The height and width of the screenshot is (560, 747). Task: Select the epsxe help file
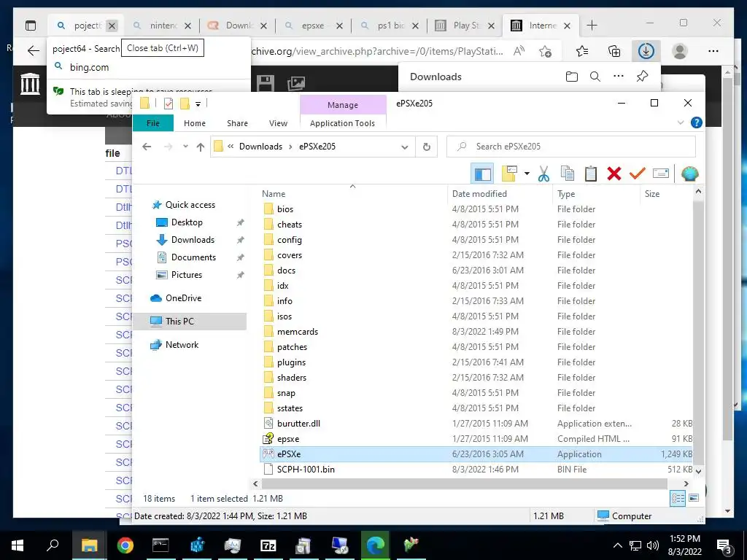[x=287, y=439]
